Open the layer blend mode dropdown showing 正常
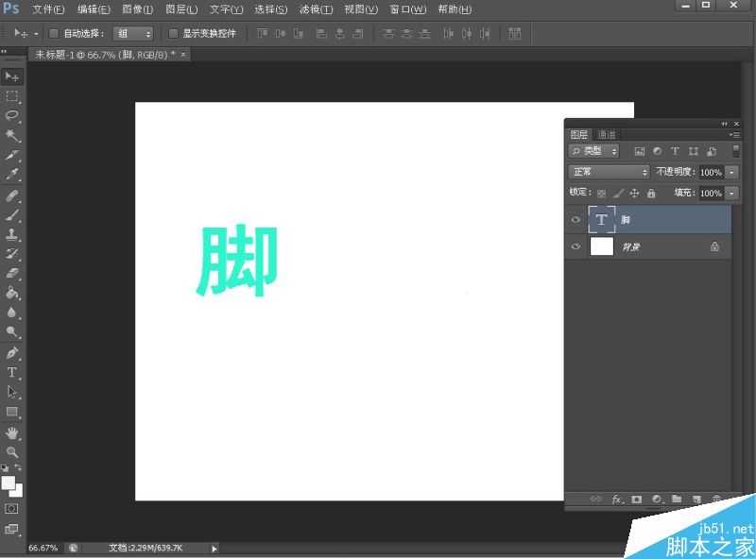756x559 pixels. 608,172
